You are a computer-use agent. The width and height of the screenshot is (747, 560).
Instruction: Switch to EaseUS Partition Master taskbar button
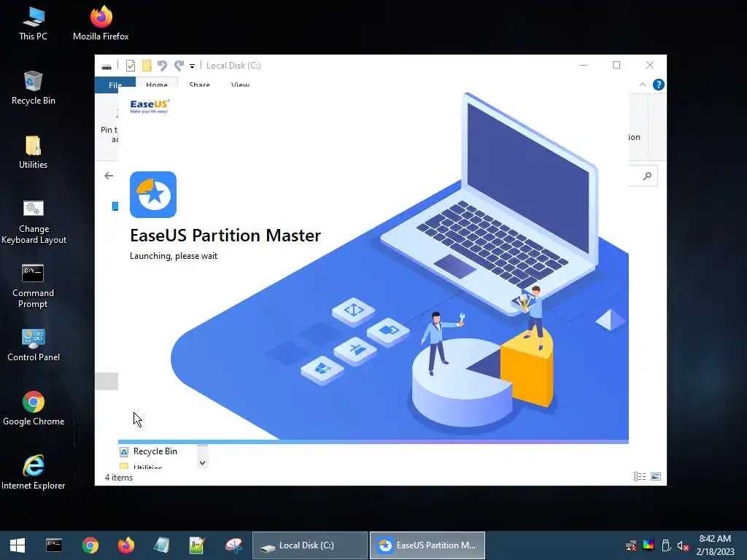pos(427,545)
